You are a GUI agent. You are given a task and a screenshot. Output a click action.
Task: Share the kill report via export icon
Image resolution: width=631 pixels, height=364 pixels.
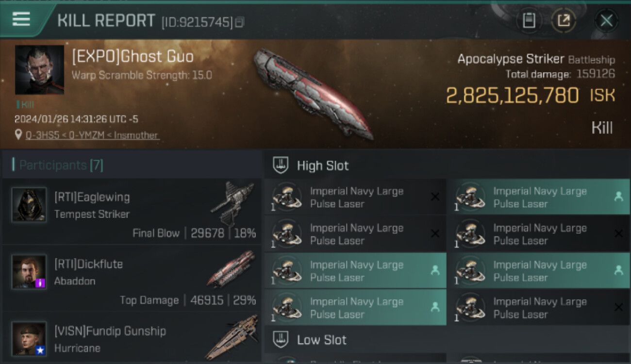point(564,20)
